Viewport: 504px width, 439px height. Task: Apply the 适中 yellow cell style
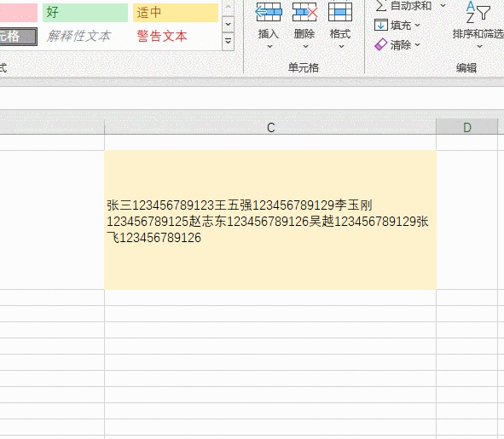(176, 13)
